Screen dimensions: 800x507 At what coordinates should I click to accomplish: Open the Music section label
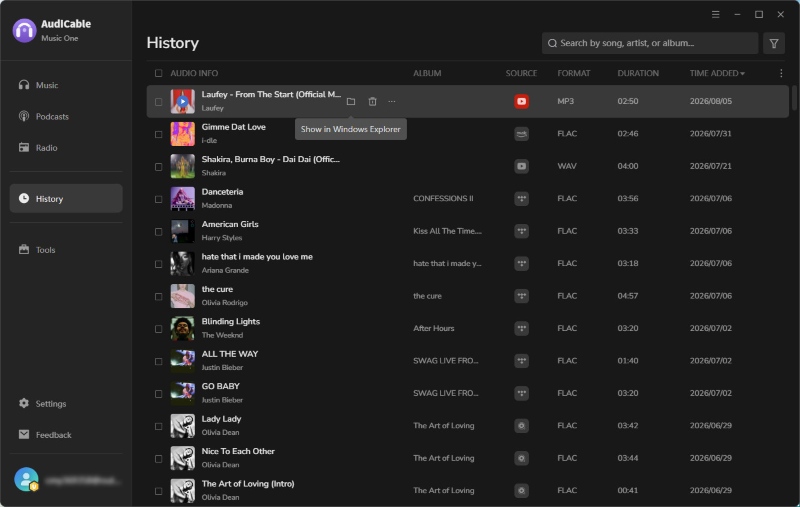(x=47, y=85)
